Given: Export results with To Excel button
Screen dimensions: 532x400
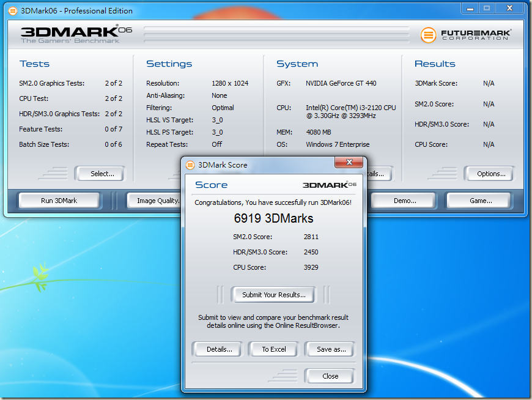Looking at the screenshot, I should click(274, 349).
